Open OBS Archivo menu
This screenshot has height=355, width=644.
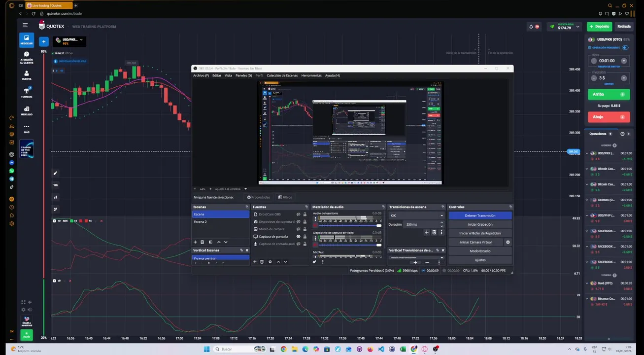coord(201,75)
